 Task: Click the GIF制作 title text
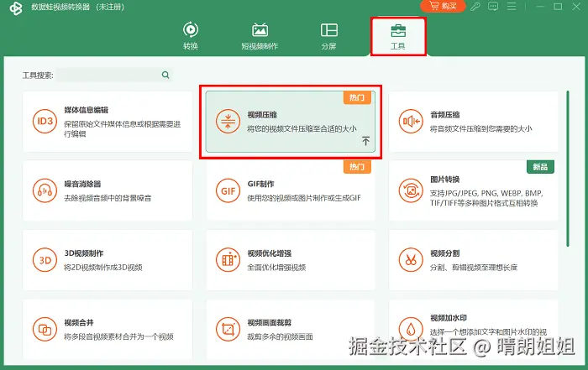[260, 184]
